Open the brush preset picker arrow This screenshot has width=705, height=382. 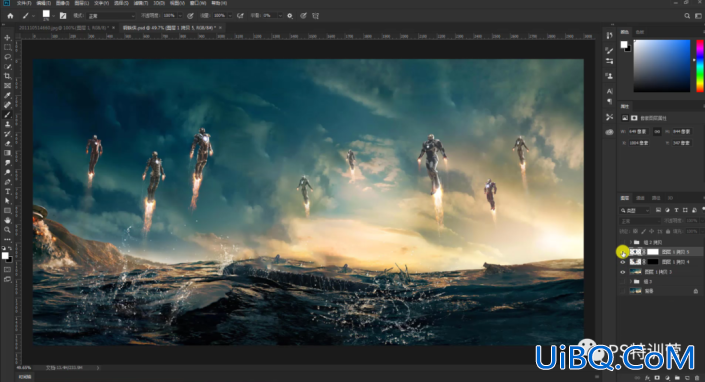(x=54, y=16)
